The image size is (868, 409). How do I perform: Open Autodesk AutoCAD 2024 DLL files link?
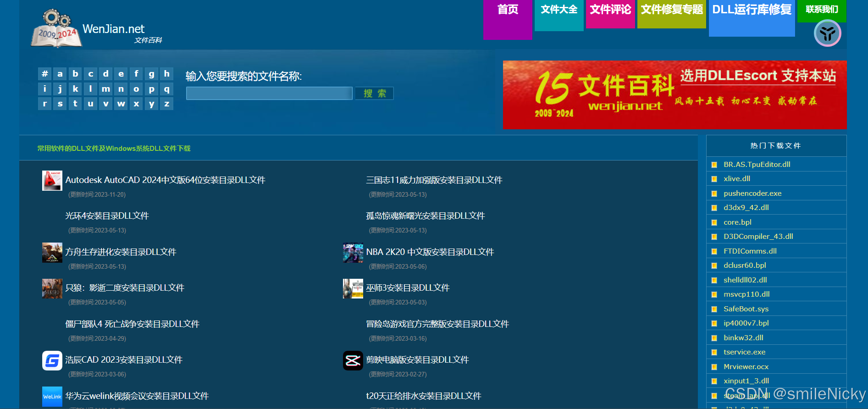click(x=166, y=180)
